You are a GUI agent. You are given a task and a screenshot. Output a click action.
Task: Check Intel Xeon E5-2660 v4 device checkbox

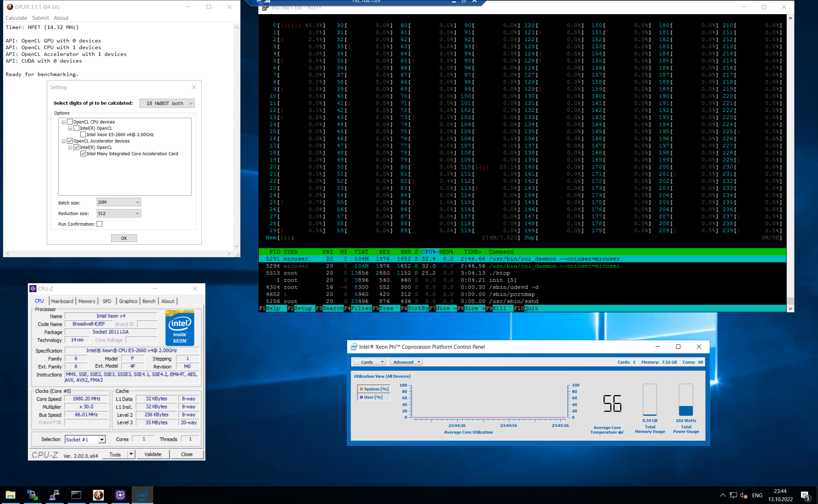[83, 134]
